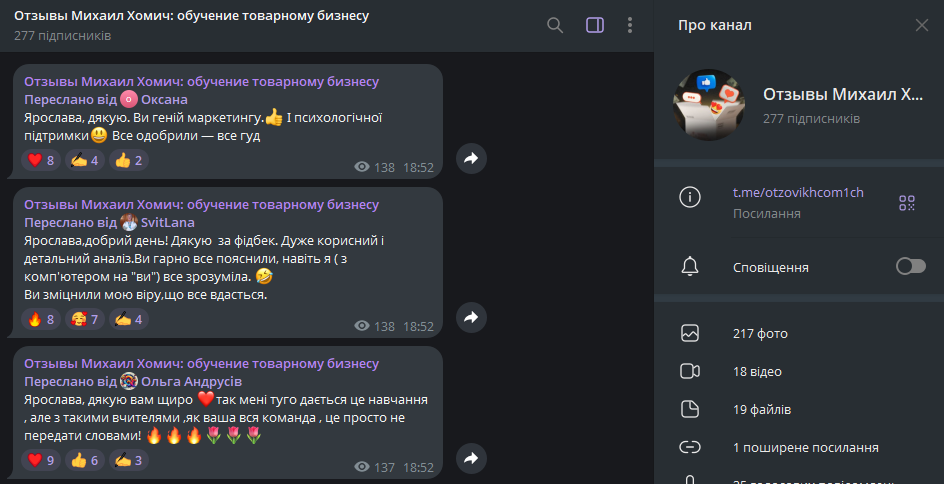Screen dimensions: 944x484
Task: Open the 19 файлів section
Action: (799, 409)
